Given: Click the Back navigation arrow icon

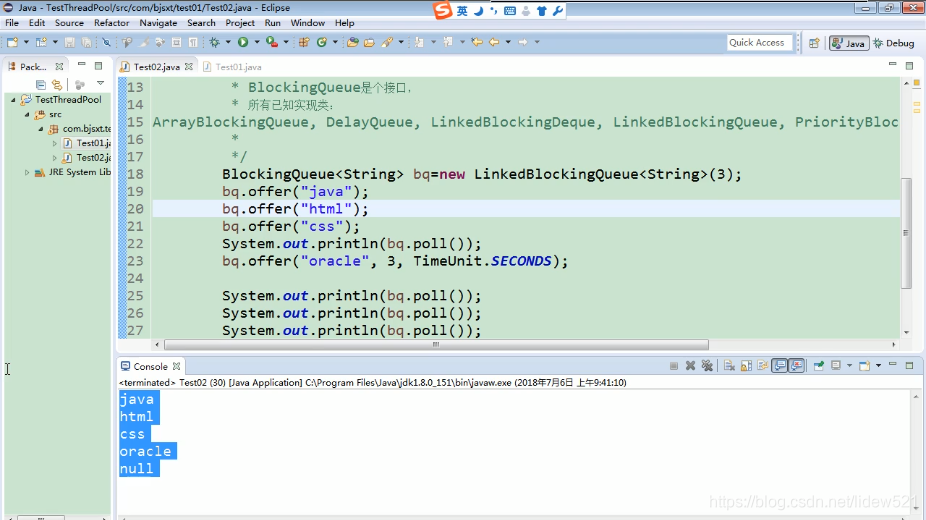Looking at the screenshot, I should pos(494,42).
